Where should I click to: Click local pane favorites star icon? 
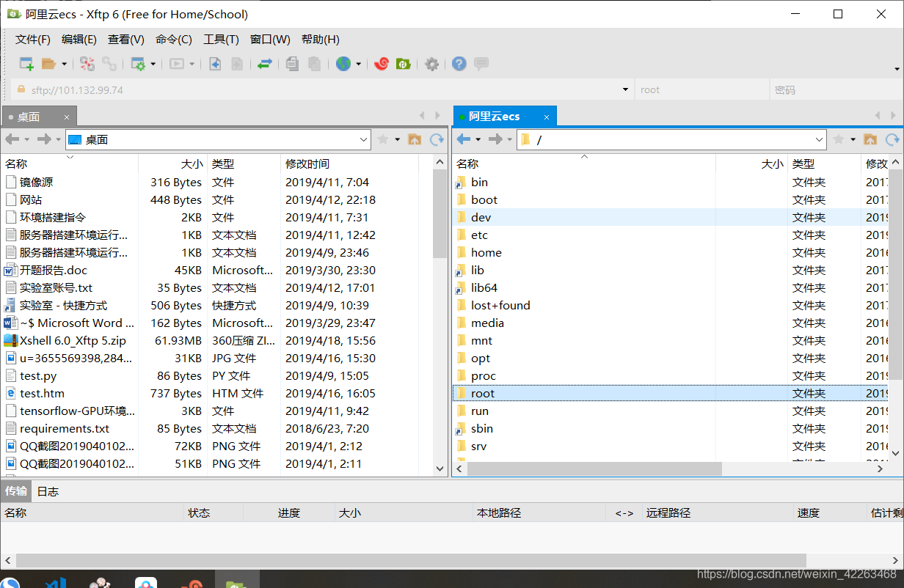pyautogui.click(x=383, y=139)
